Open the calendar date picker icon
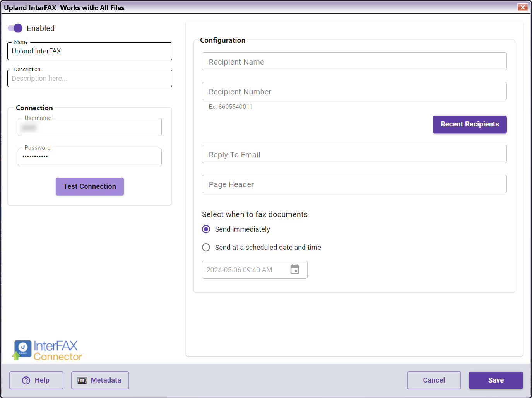Screen dimensions: 532x398 [x=295, y=270]
